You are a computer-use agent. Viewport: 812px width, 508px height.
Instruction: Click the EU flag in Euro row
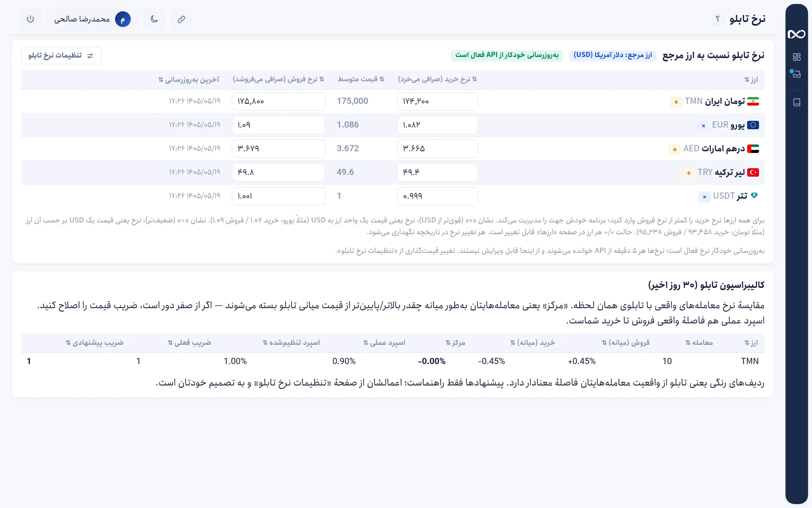[x=753, y=125]
